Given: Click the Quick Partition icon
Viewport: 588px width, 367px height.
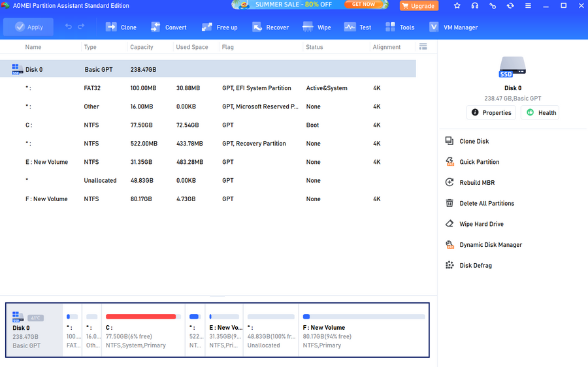Looking at the screenshot, I should pos(449,161).
